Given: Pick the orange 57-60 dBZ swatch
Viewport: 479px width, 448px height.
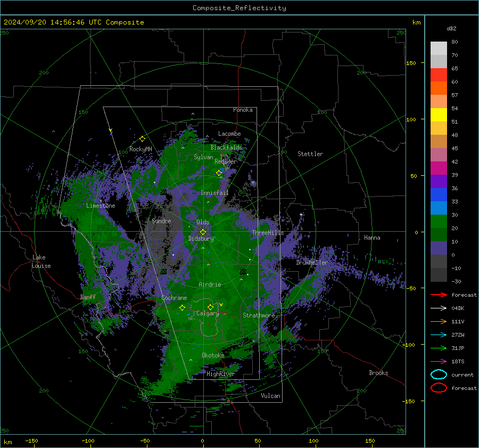Looking at the screenshot, I should click(439, 88).
